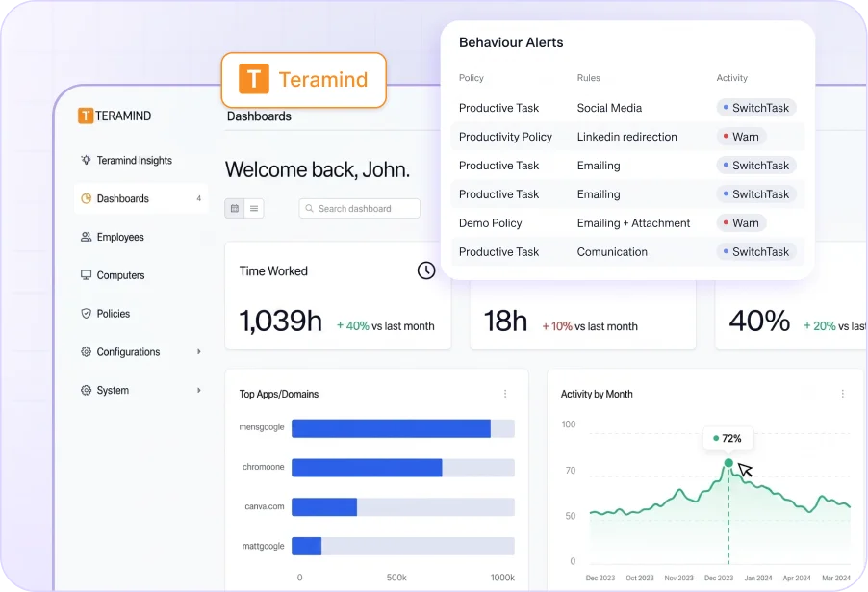Open Policies in the sidebar
Viewport: 868px width, 592px height.
141,314
